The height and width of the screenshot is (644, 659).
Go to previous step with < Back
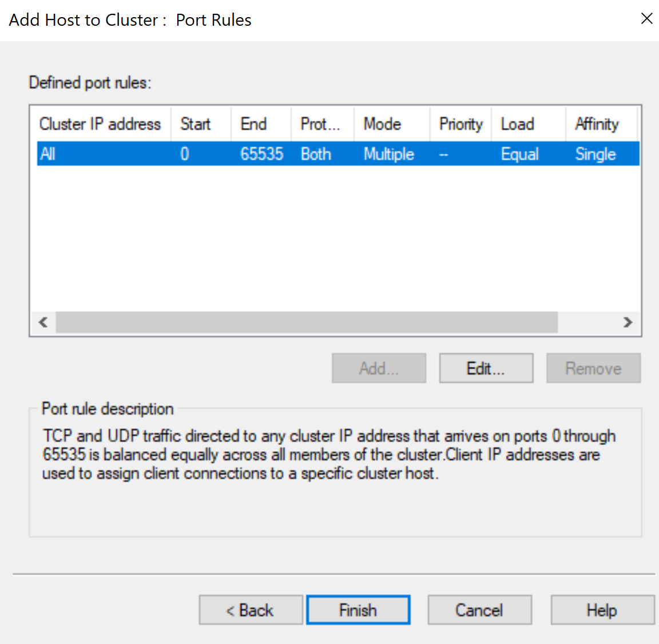pyautogui.click(x=251, y=610)
